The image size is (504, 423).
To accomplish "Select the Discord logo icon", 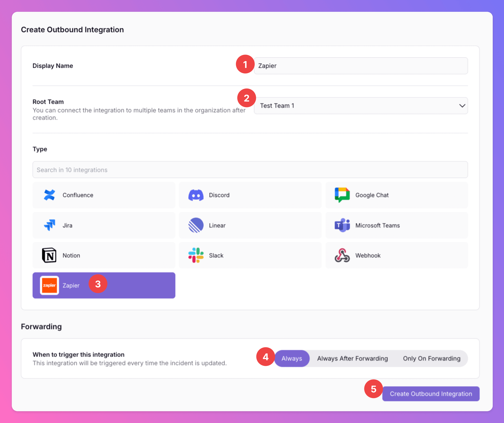I will (x=196, y=195).
